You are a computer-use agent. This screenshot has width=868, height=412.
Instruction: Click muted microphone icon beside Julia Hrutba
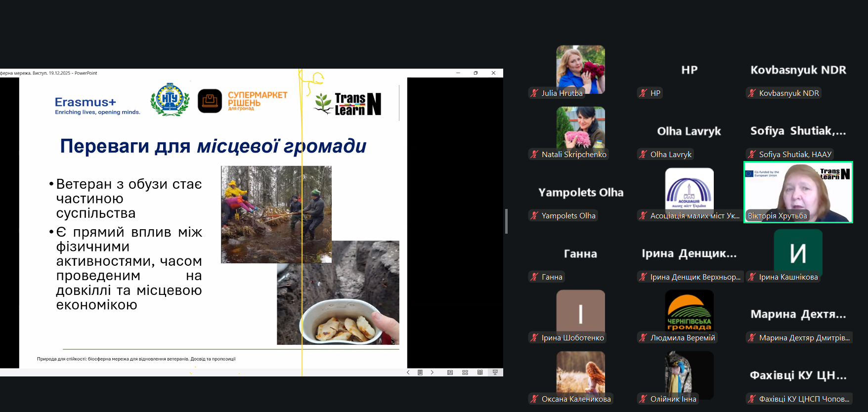(534, 93)
